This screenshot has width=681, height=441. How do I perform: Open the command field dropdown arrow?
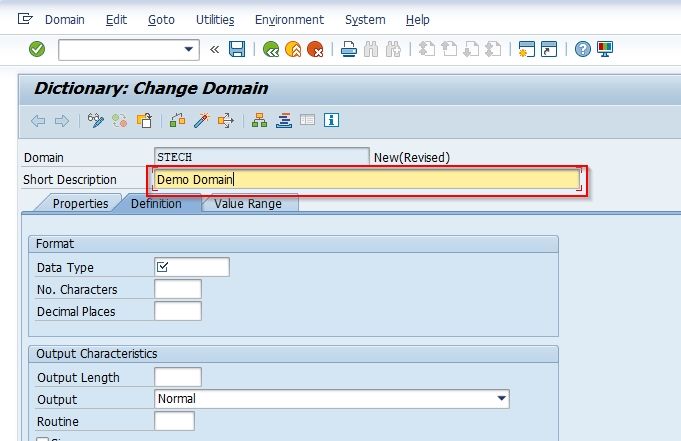(x=188, y=49)
